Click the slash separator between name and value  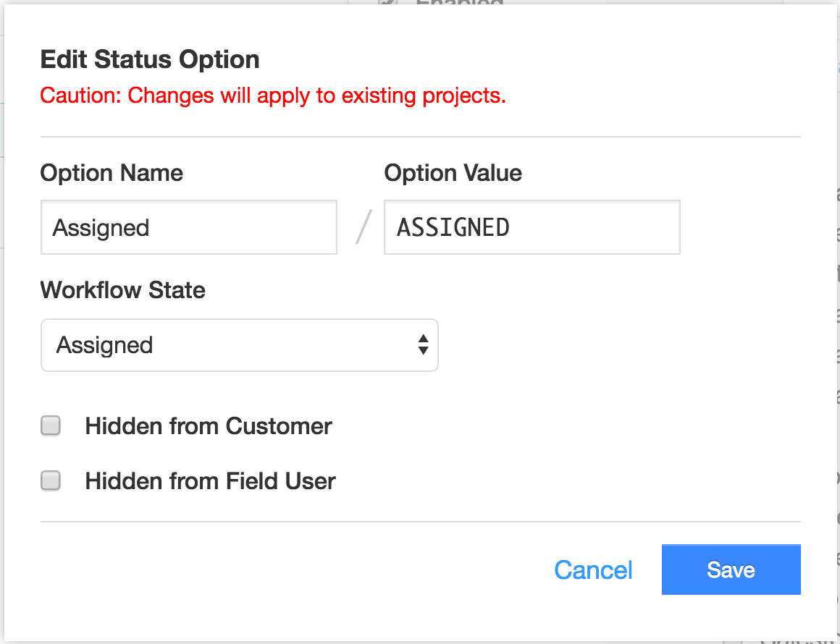(362, 228)
